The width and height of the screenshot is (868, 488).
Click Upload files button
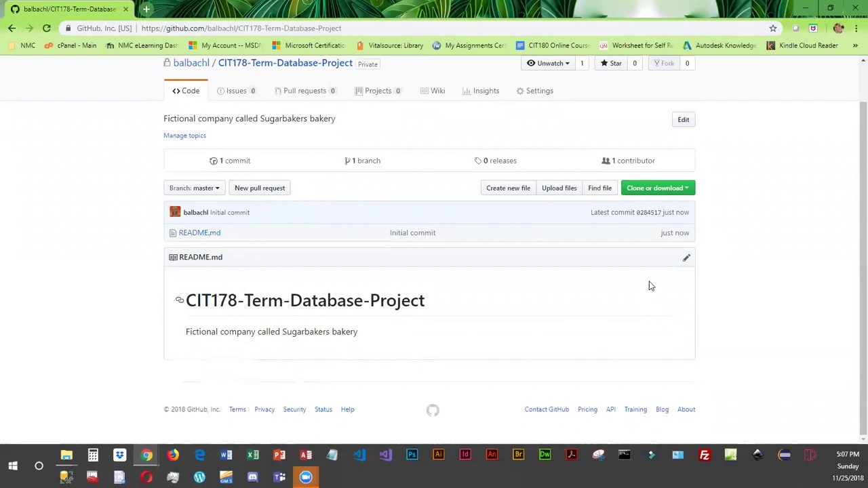click(x=559, y=188)
